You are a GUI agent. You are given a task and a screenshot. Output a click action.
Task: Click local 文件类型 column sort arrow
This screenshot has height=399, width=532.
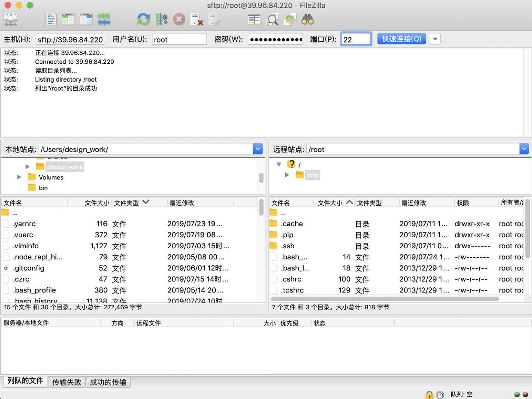pyautogui.click(x=146, y=202)
